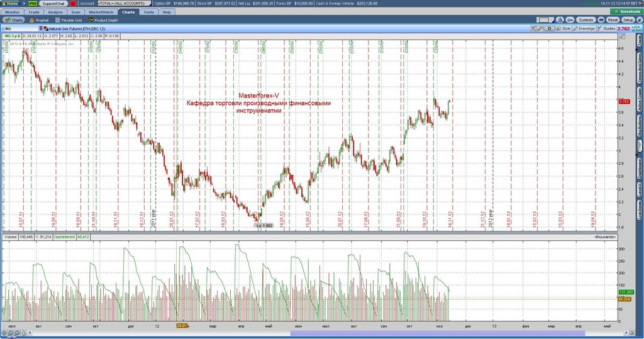Open the Live News side tab

coord(639,209)
